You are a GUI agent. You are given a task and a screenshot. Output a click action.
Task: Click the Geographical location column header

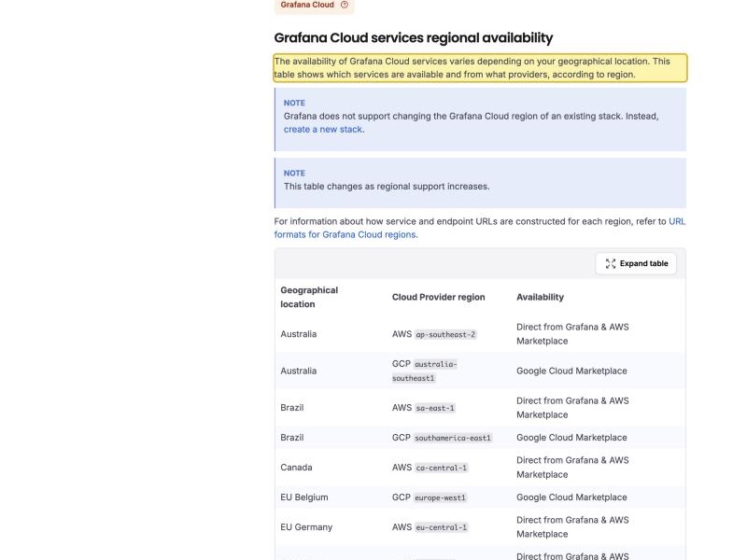coord(309,297)
